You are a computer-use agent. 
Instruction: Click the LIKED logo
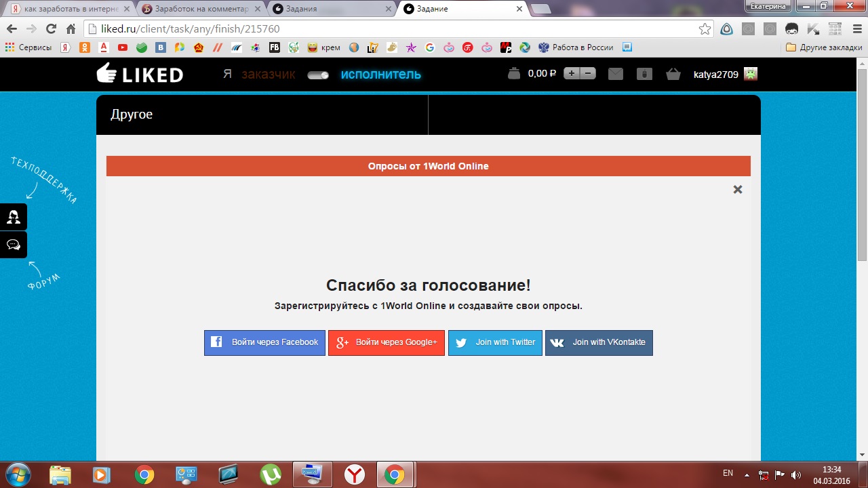click(140, 74)
